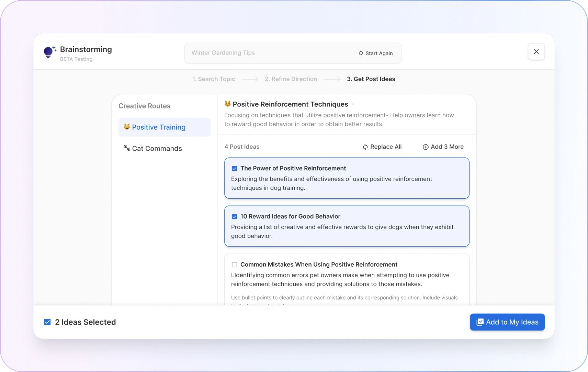Uncheck The Power of Positive Reinforcement idea
This screenshot has width=588, height=372.
(234, 168)
